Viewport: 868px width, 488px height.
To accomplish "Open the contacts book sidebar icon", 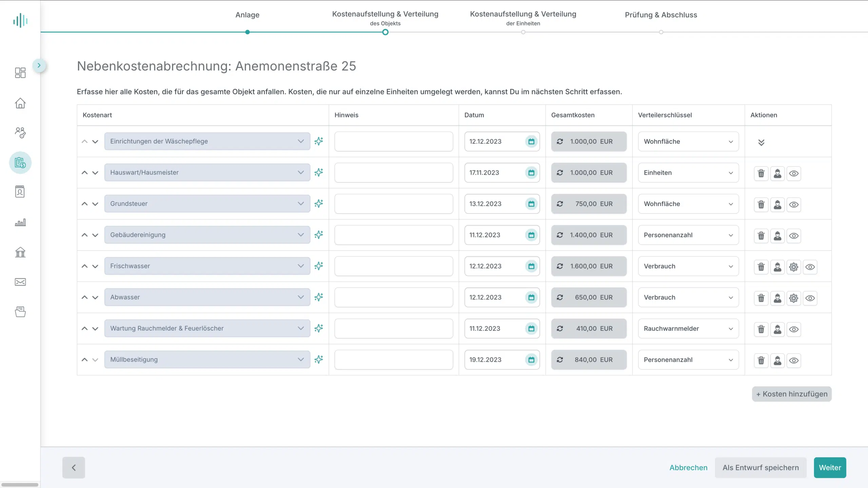I will [x=20, y=192].
